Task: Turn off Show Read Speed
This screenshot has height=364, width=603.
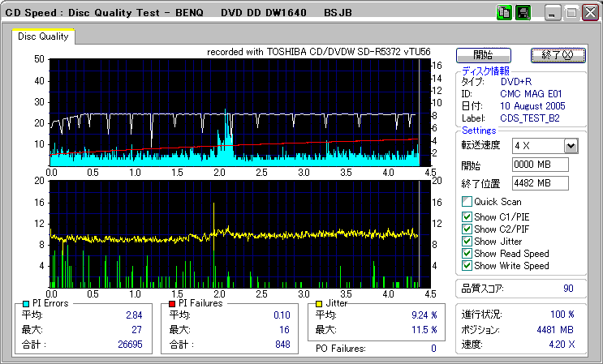Action: 467,253
